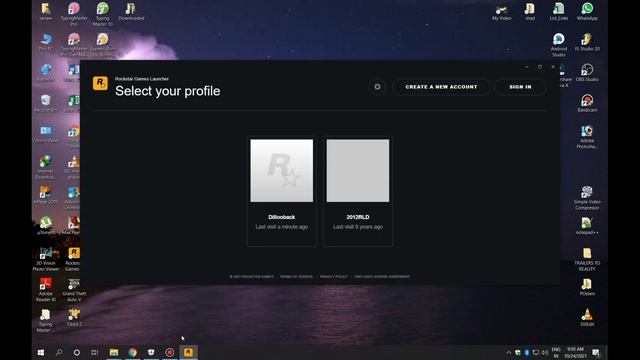This screenshot has width=640, height=360.
Task: Select Downloaded desktop folder icon
Action: coord(131,11)
